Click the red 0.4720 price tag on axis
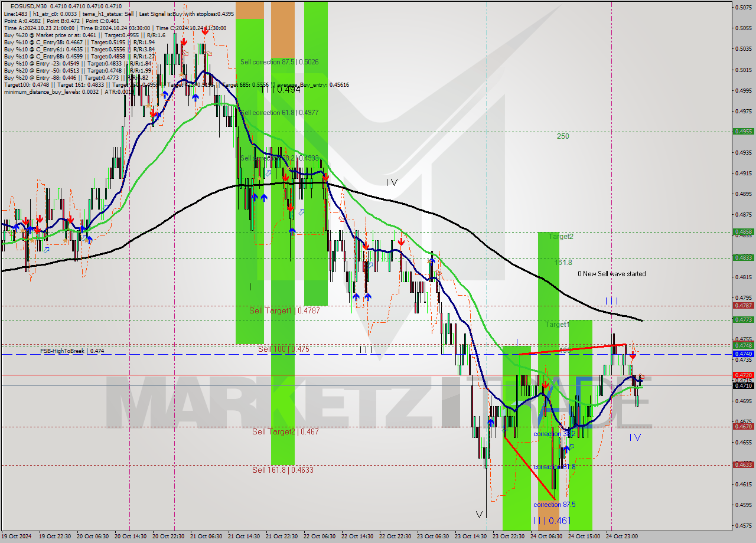Viewport: 756px width, 543px height. (x=742, y=375)
